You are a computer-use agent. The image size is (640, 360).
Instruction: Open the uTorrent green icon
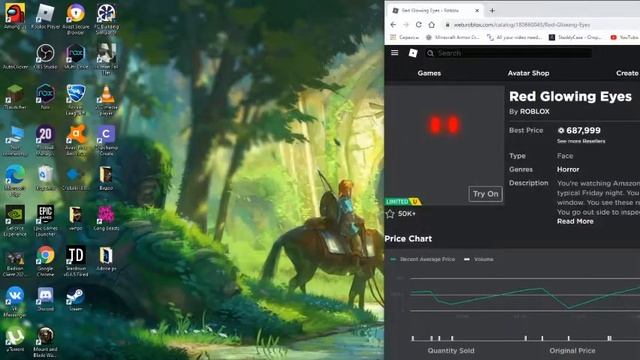pyautogui.click(x=15, y=339)
